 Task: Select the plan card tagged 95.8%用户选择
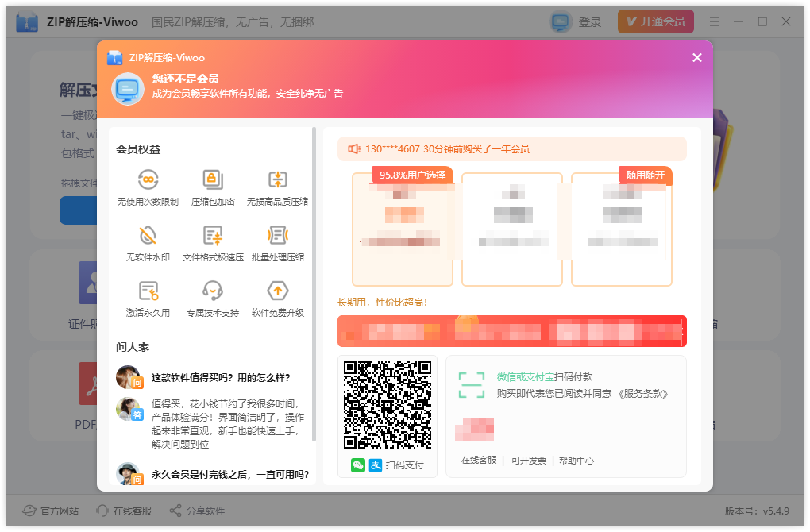[x=403, y=229]
